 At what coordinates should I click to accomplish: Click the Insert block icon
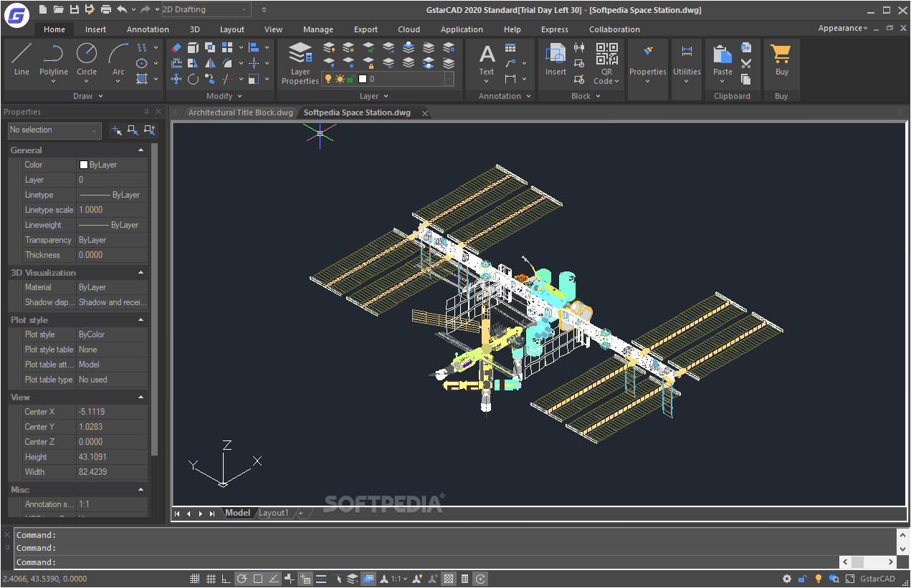[x=555, y=59]
